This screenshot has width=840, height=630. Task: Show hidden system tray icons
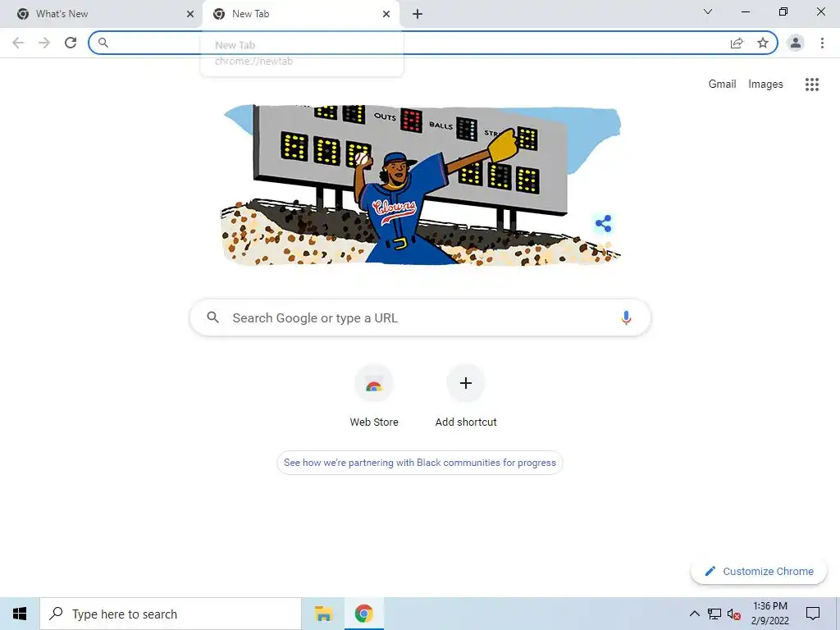point(694,614)
